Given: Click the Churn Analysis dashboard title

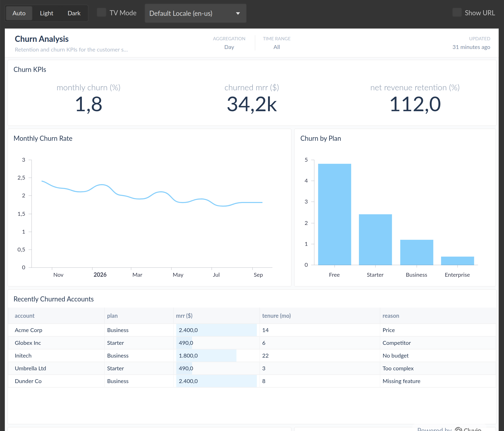Looking at the screenshot, I should [x=42, y=39].
